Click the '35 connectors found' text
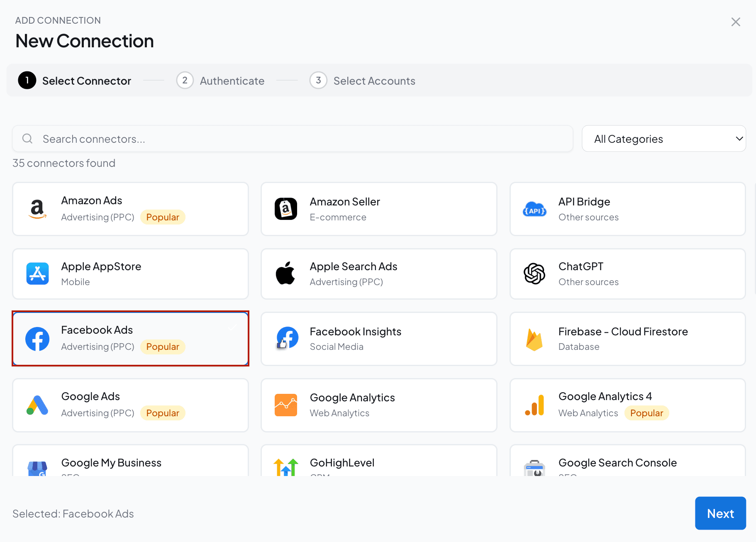756x542 pixels. click(64, 163)
